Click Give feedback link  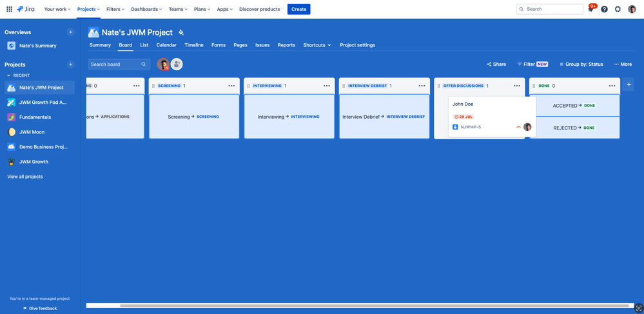point(40,308)
